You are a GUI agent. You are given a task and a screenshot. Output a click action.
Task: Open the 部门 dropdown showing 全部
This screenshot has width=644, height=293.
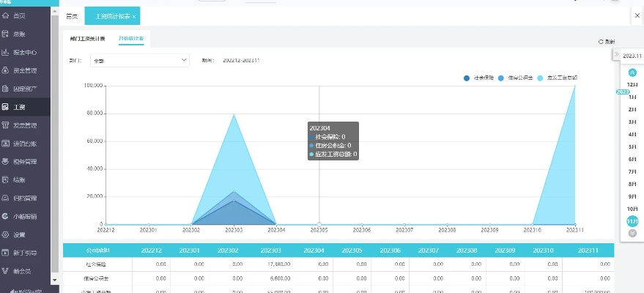click(x=139, y=62)
